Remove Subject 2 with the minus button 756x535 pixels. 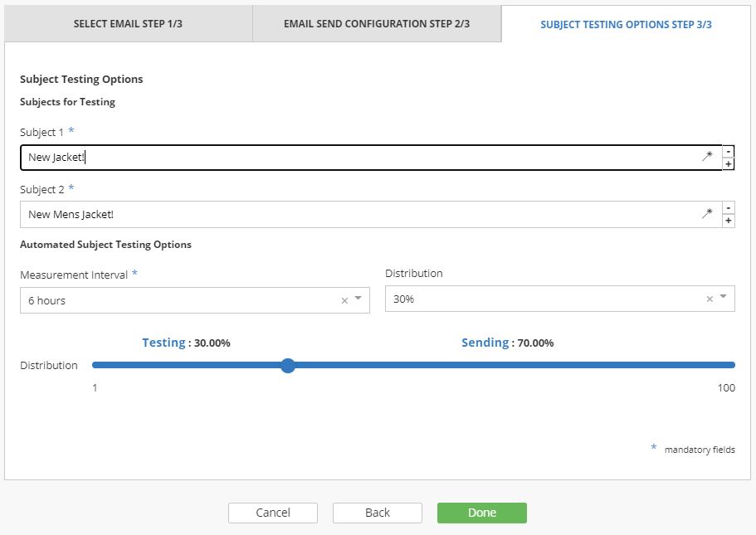(x=728, y=207)
